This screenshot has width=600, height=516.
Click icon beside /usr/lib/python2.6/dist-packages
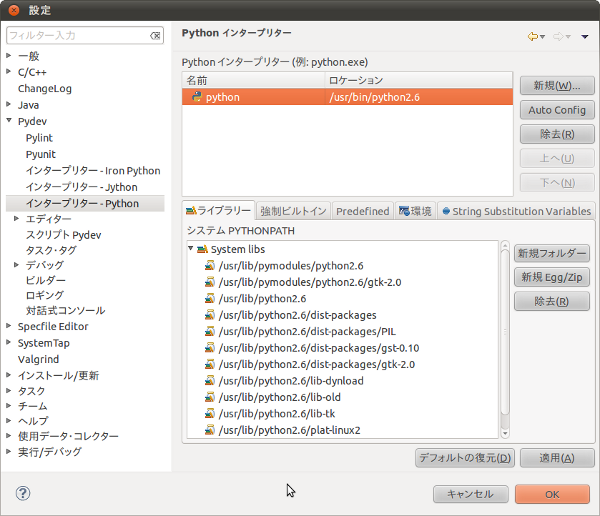(209, 315)
